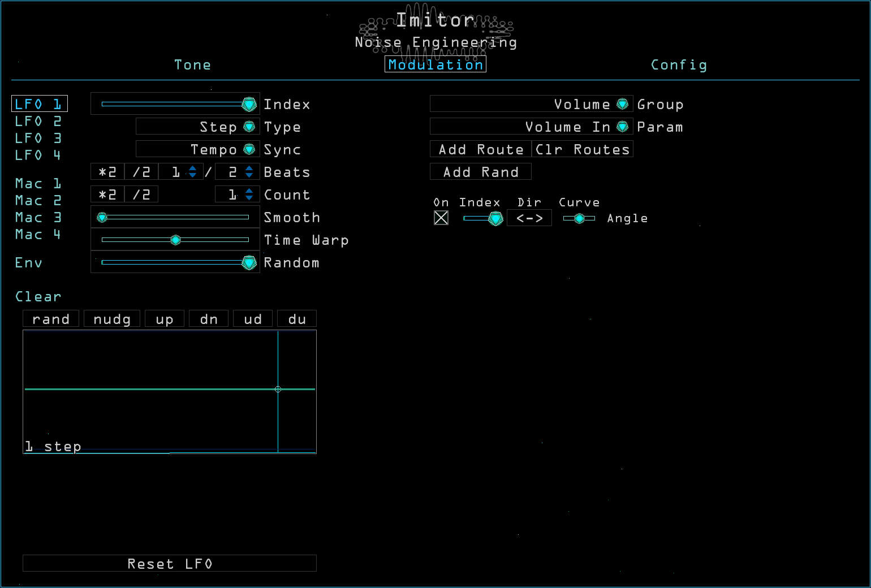
Task: Click the *2 button in Beats row
Action: pyautogui.click(x=107, y=171)
